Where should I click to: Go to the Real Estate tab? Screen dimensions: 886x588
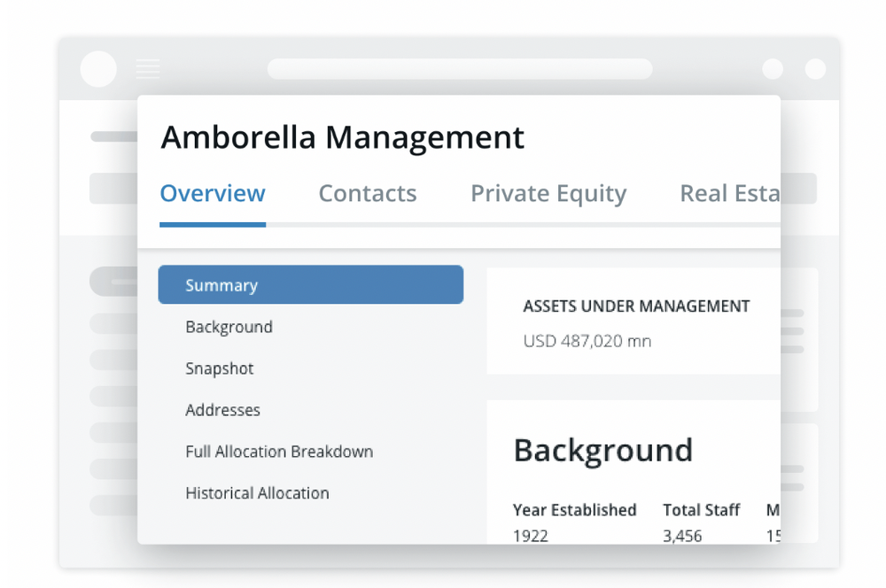point(730,194)
